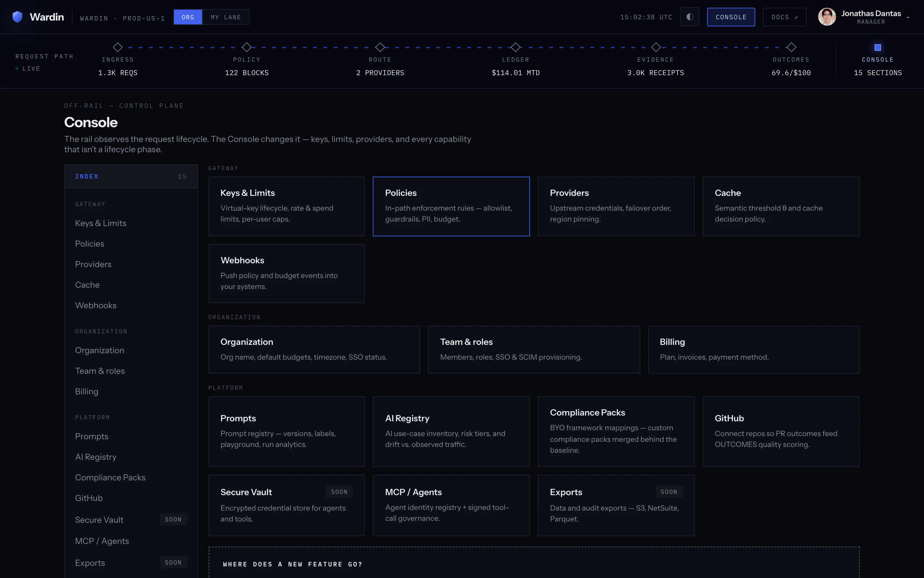Open the Providers card
This screenshot has height=578, width=924.
(x=616, y=206)
